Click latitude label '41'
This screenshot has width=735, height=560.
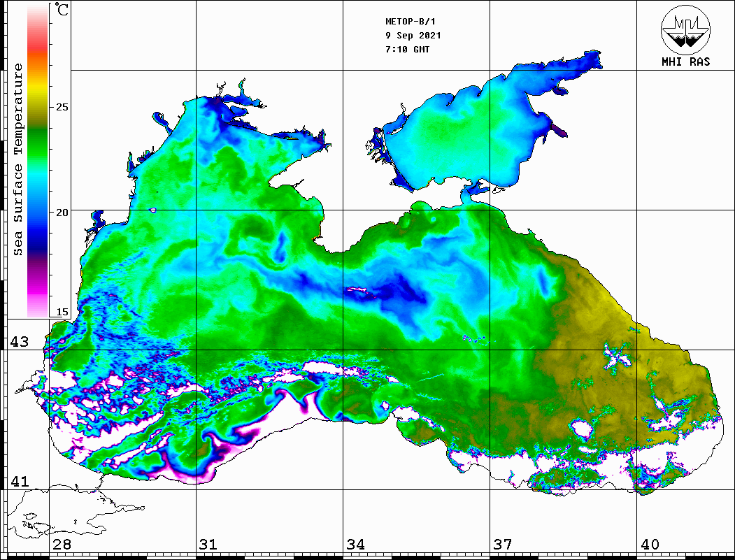[x=20, y=481]
